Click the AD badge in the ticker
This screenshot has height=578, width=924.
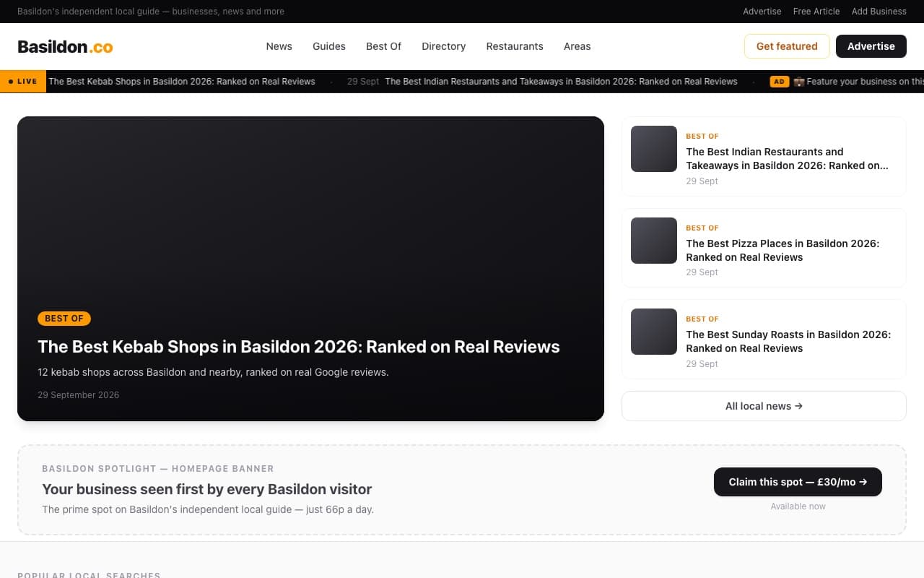779,82
